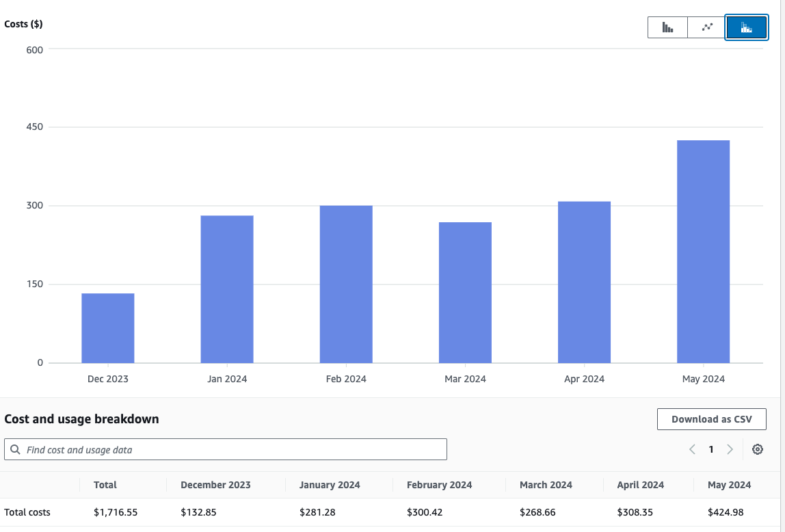Select the stacked bar chart view

coord(746,27)
